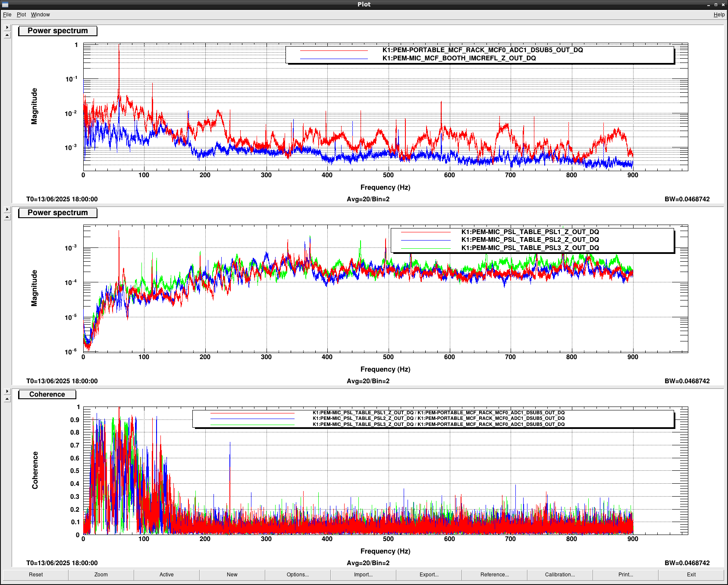
Task: Click up-arrow button beside the Coherence plot
Action: [x=7, y=399]
